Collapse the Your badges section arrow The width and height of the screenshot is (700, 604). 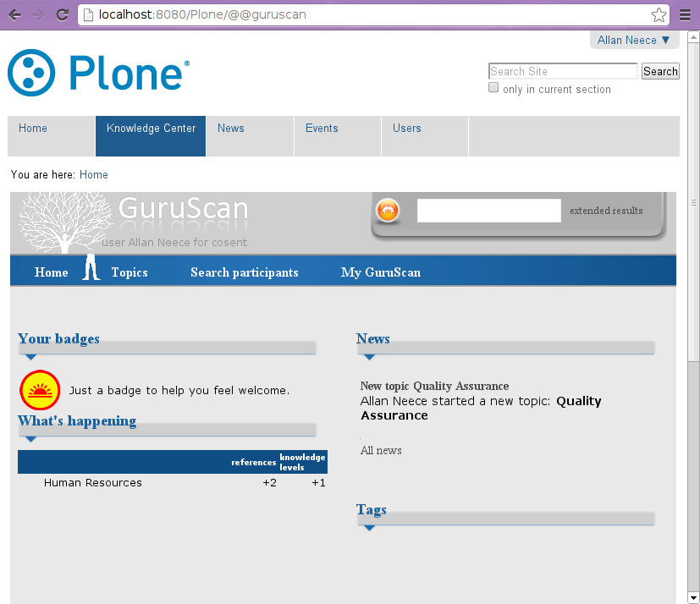[30, 357]
